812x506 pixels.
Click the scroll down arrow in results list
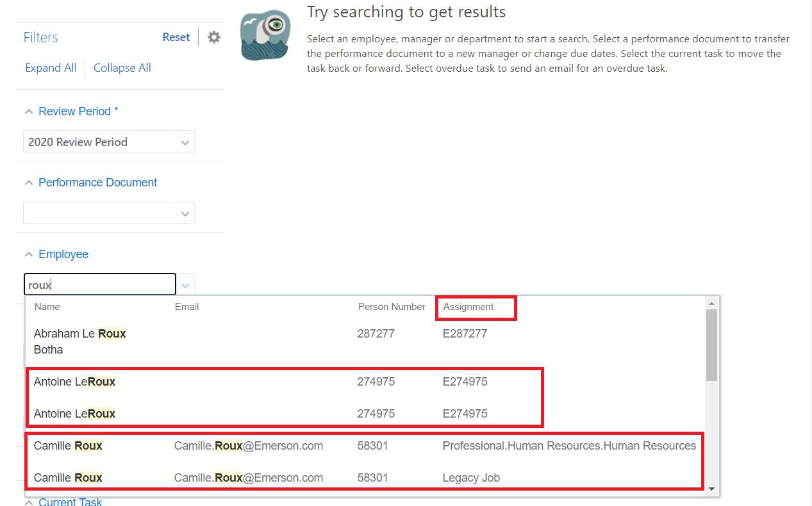click(x=711, y=489)
